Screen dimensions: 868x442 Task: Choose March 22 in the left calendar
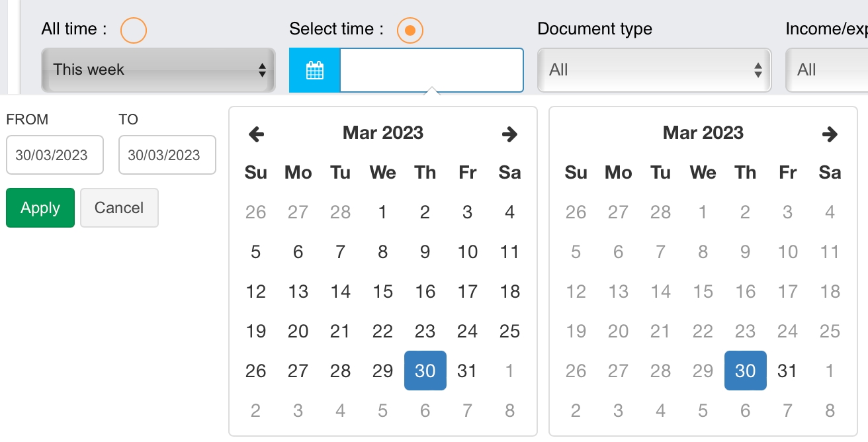[x=383, y=331]
